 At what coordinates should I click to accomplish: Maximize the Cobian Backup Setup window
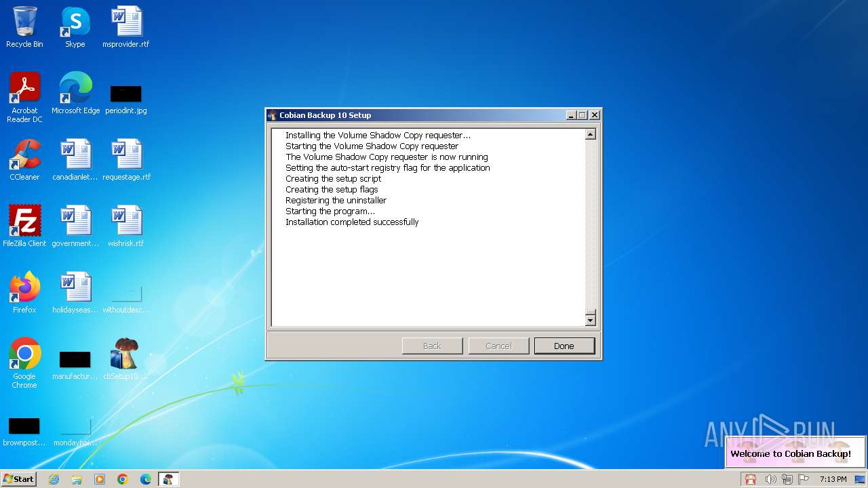(x=583, y=115)
